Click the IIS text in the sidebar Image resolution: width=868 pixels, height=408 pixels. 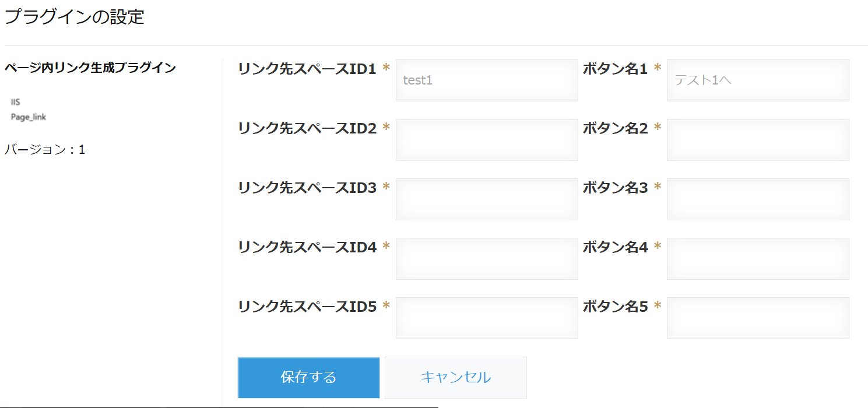pos(16,102)
